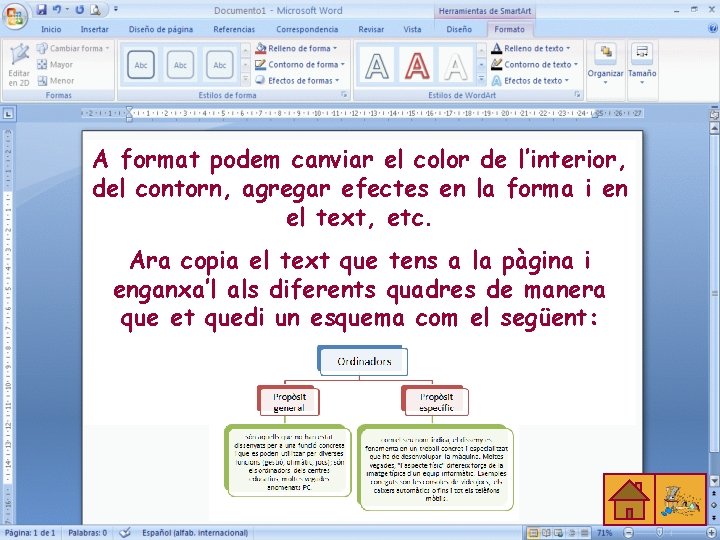Image resolution: width=720 pixels, height=540 pixels.
Task: Click the cartoon activity icon beside home
Action: pos(681,500)
